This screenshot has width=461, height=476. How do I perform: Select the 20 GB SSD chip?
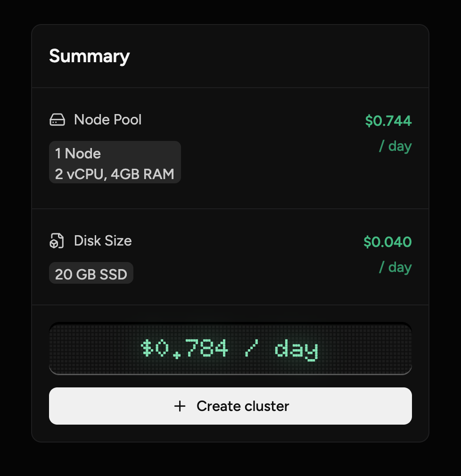click(91, 273)
